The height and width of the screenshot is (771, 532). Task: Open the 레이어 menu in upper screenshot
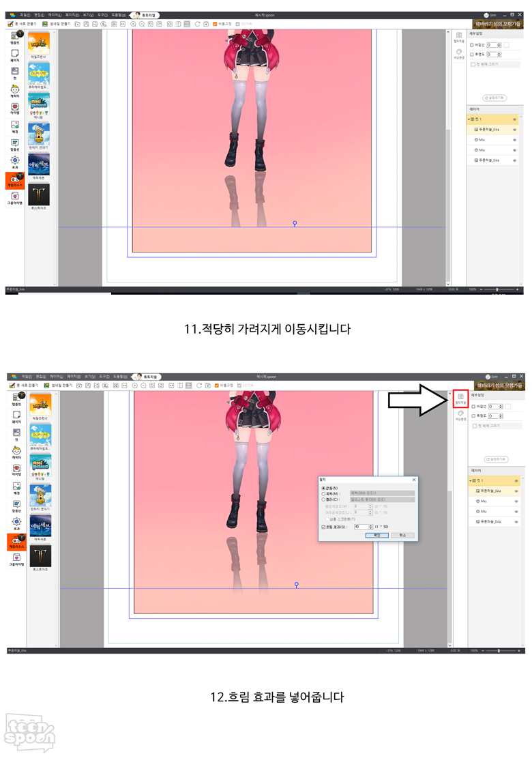(55, 15)
